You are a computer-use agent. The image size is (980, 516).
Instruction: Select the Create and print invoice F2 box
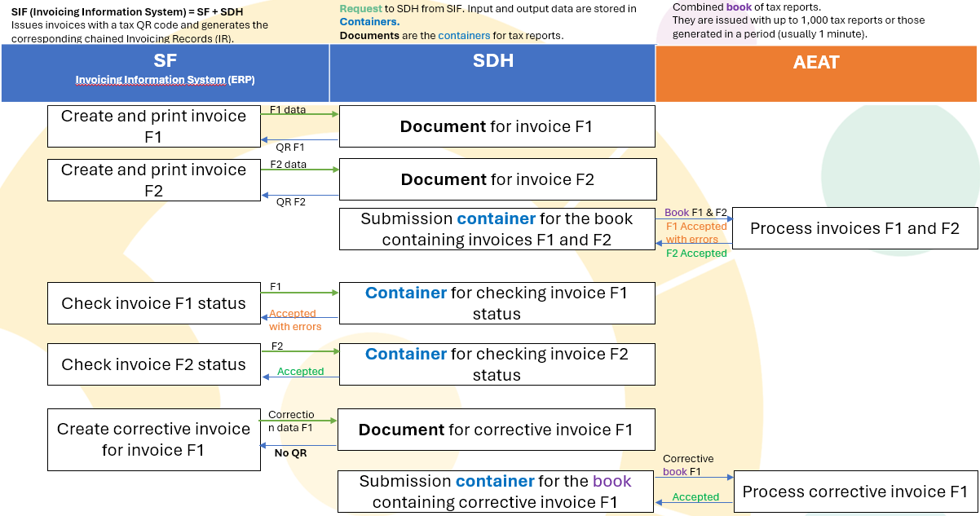(x=153, y=180)
